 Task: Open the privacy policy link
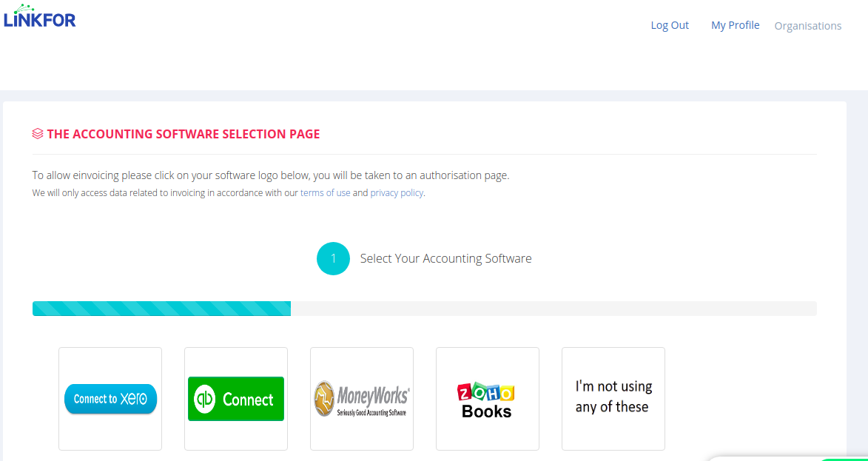click(397, 193)
